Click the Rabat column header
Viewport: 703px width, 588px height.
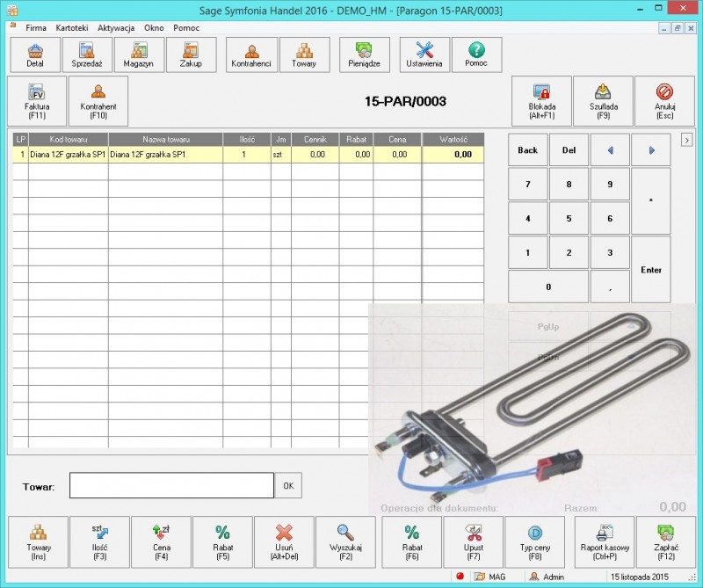pos(357,140)
